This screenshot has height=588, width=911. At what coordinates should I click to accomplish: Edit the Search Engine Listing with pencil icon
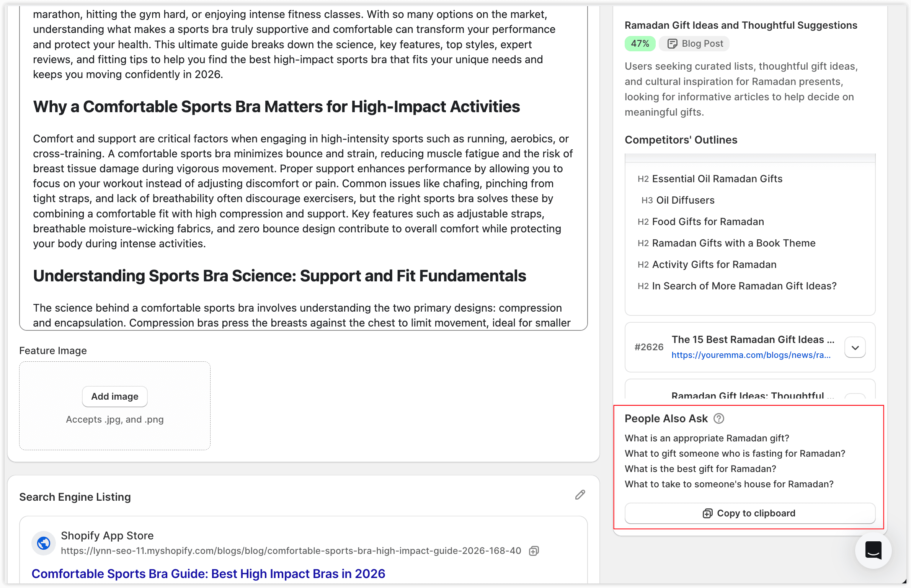coord(580,495)
